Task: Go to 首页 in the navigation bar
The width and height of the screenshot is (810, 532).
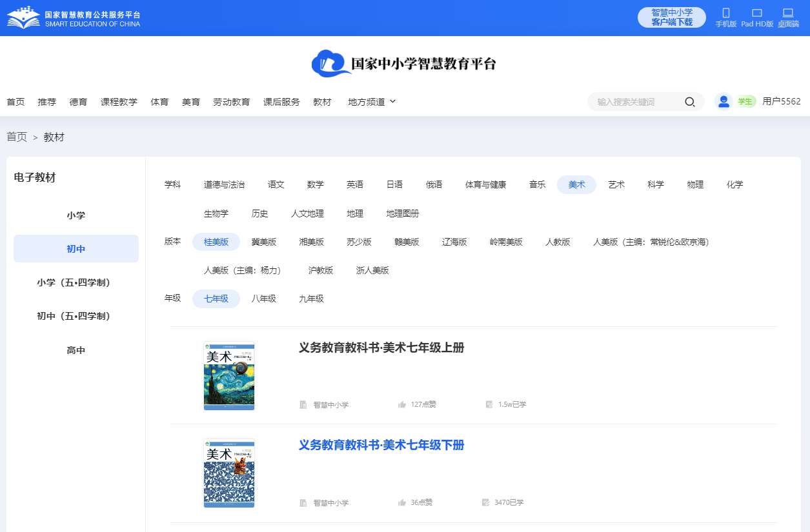Action: pyautogui.click(x=15, y=102)
